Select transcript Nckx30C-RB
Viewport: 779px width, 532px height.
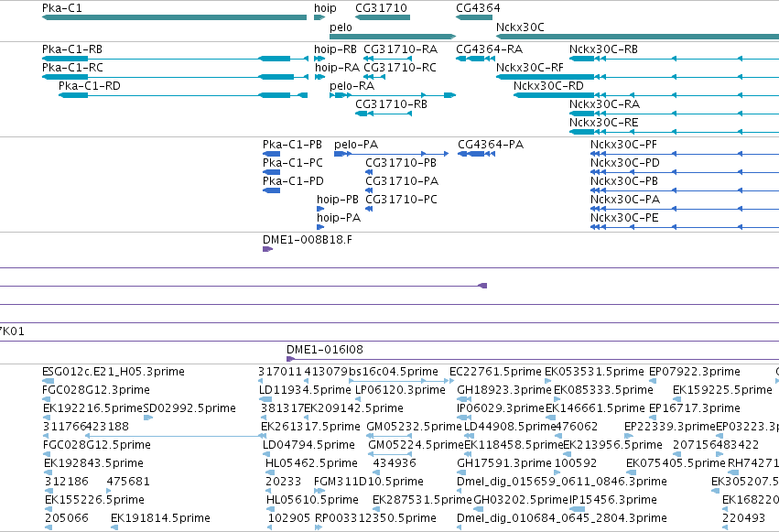674,59
